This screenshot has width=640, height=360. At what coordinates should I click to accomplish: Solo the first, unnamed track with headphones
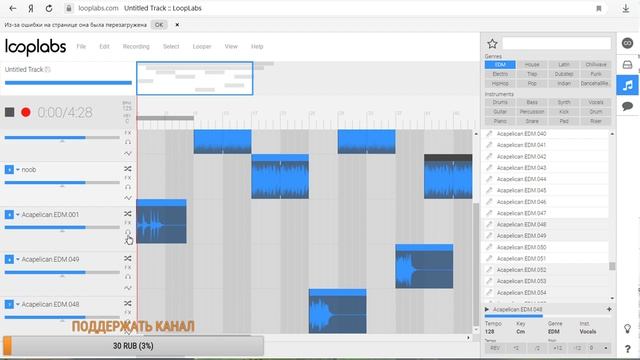pos(128,142)
